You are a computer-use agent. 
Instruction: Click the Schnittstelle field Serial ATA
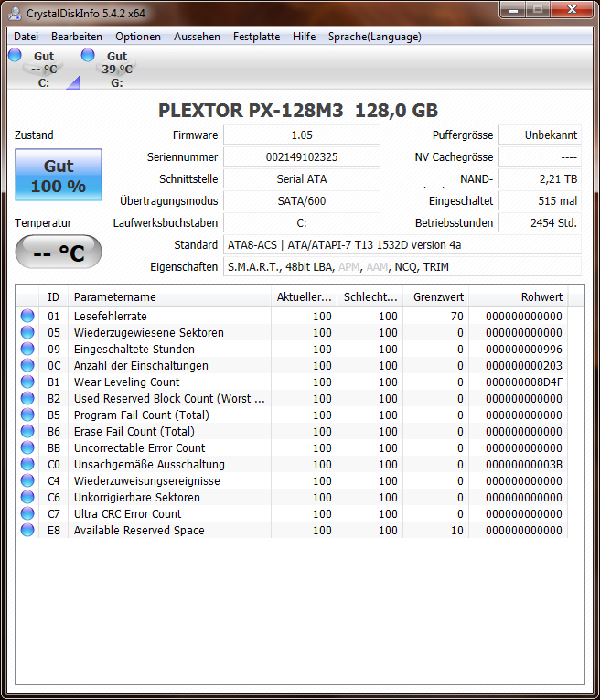coord(302,178)
